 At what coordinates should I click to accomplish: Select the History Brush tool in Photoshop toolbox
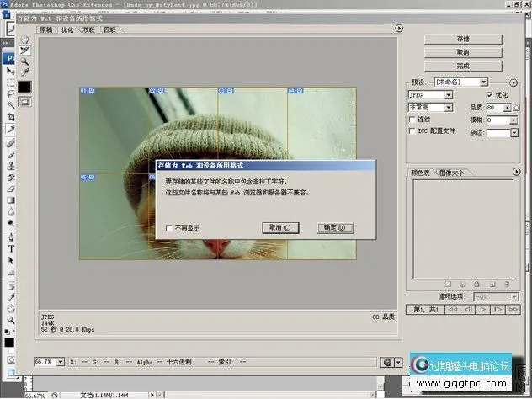10,178
